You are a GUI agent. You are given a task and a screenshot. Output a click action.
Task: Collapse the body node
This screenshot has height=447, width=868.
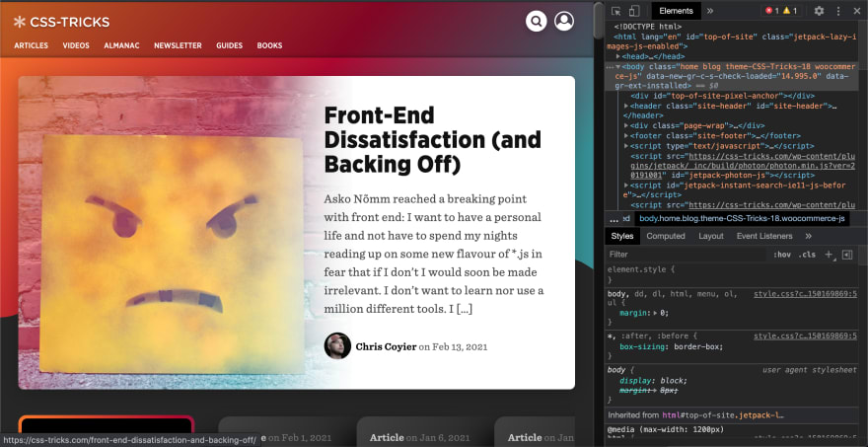pos(617,66)
